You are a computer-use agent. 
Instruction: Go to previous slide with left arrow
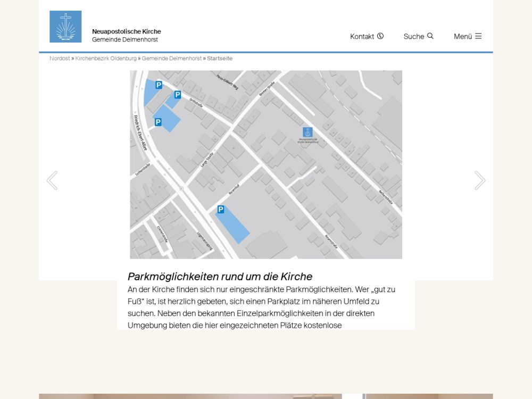(52, 180)
